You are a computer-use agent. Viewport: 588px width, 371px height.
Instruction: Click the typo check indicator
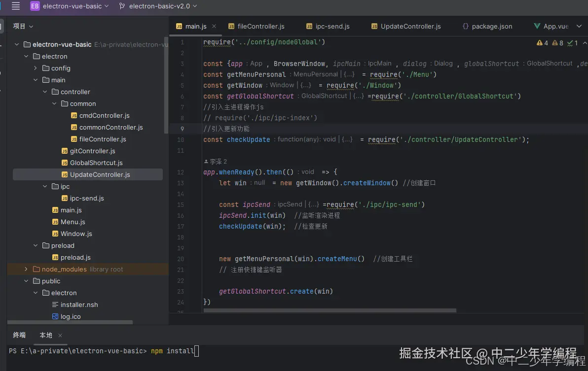point(573,43)
